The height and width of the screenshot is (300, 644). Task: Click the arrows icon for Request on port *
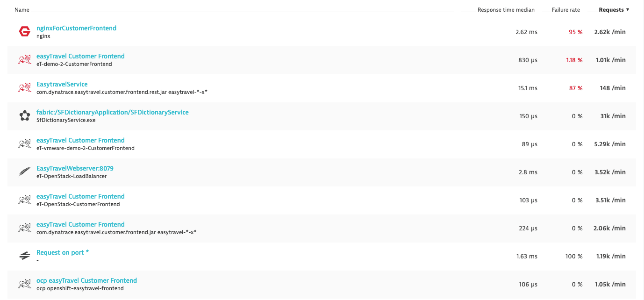(24, 256)
